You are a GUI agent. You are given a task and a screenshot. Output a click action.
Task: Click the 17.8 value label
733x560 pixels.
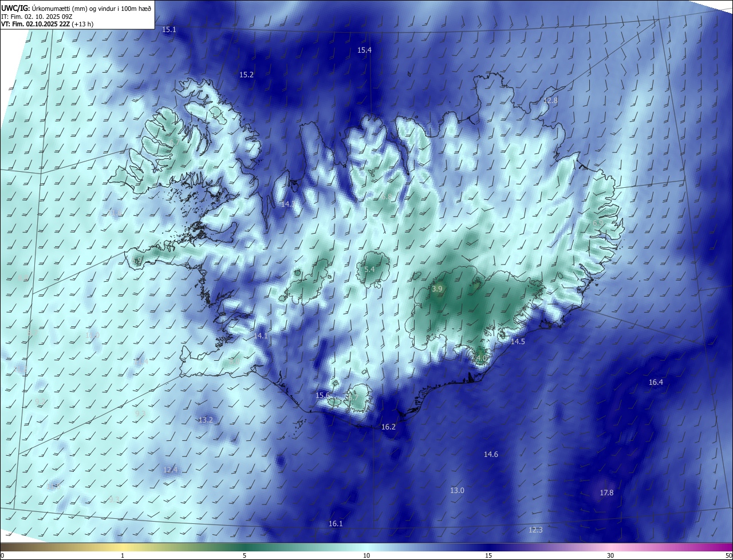(606, 492)
